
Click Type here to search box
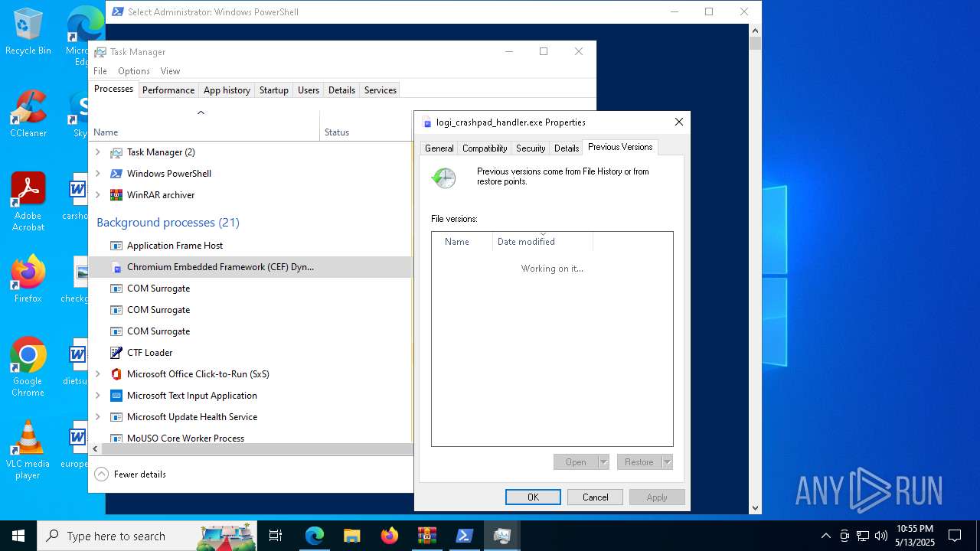pyautogui.click(x=146, y=536)
